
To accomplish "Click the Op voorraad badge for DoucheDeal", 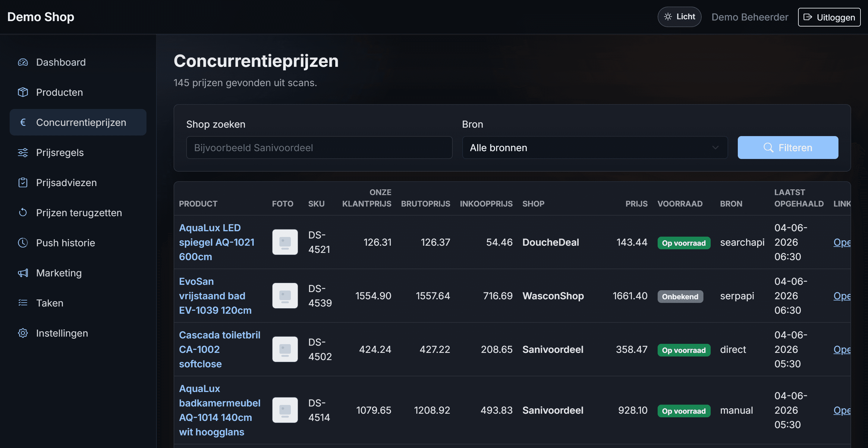I will tap(684, 243).
